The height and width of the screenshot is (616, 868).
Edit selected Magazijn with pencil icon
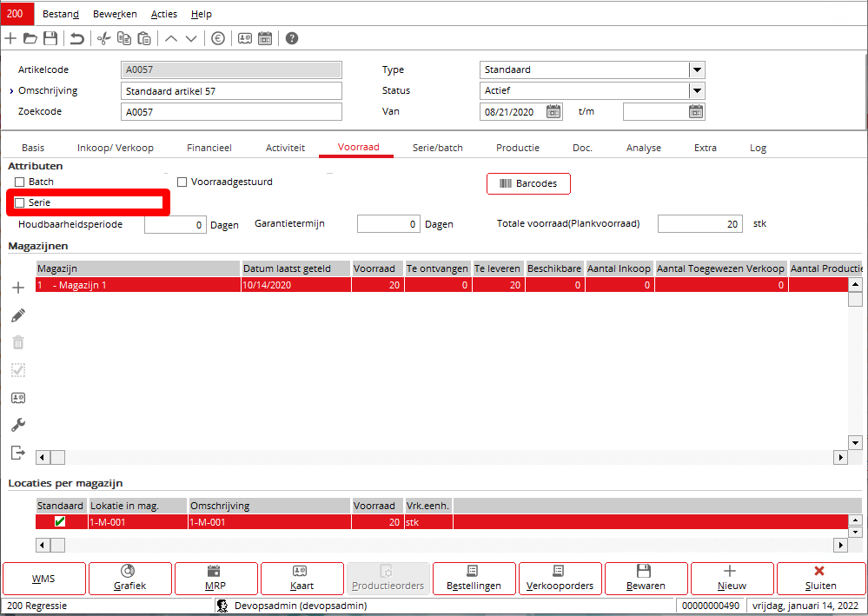(17, 315)
